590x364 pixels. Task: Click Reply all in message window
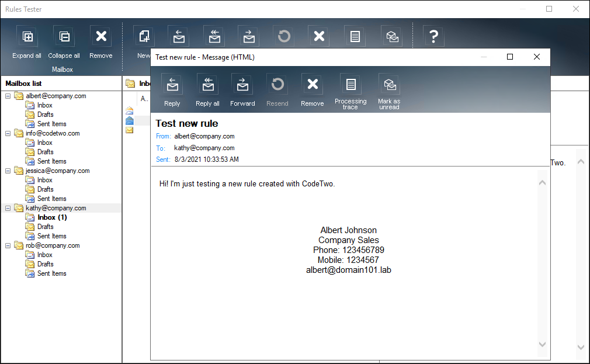pos(208,91)
